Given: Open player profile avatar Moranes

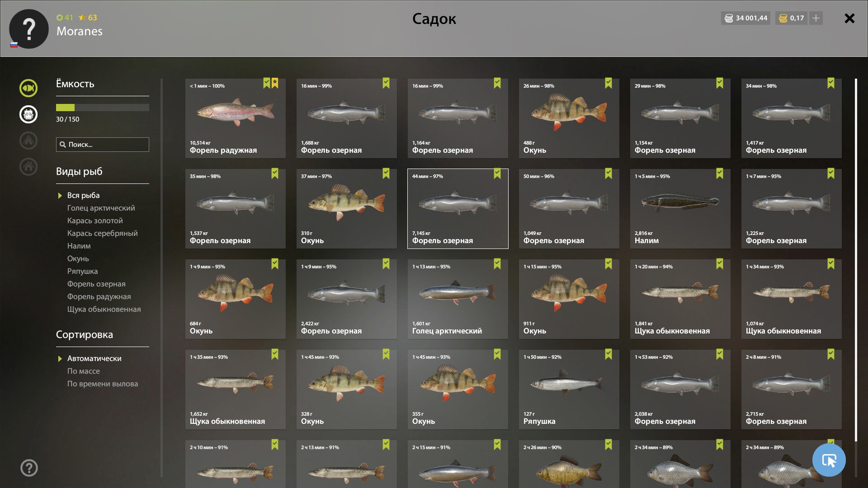Looking at the screenshot, I should [x=29, y=29].
